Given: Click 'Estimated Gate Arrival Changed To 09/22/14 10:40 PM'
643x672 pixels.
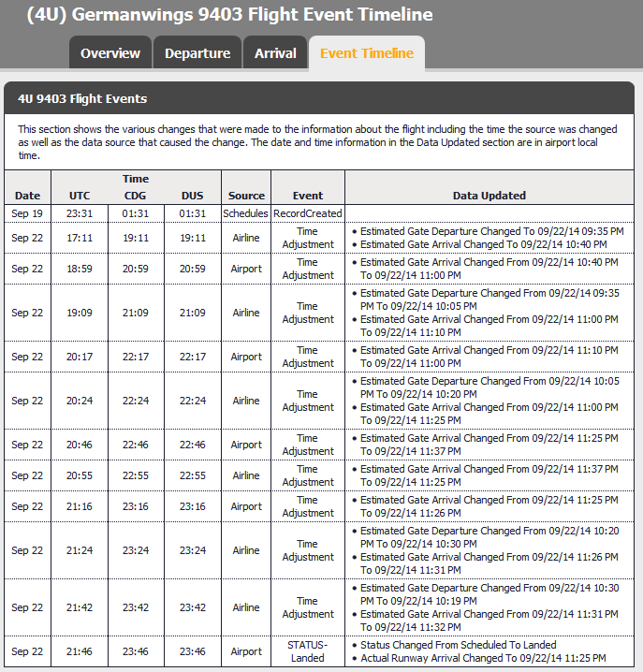Looking at the screenshot, I should tap(484, 244).
